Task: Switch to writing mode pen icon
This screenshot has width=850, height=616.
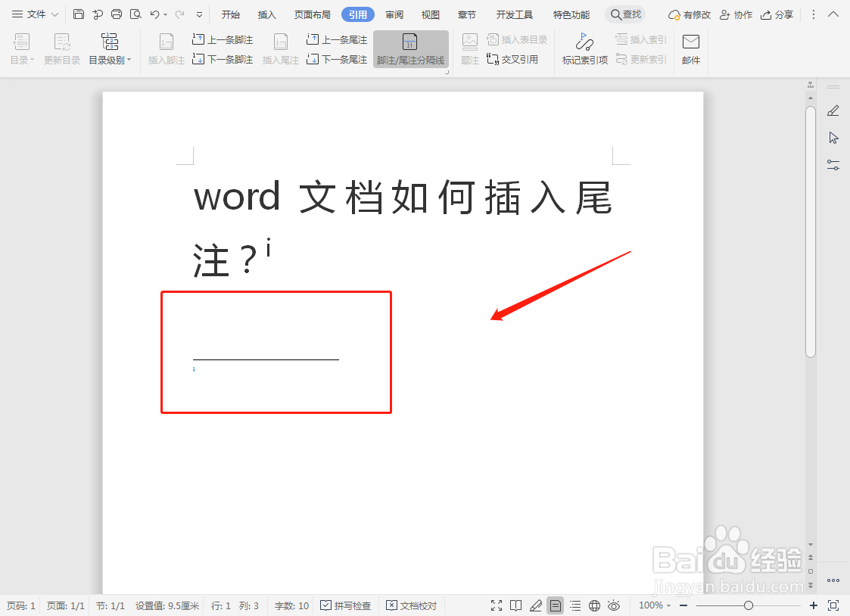Action: [x=536, y=605]
